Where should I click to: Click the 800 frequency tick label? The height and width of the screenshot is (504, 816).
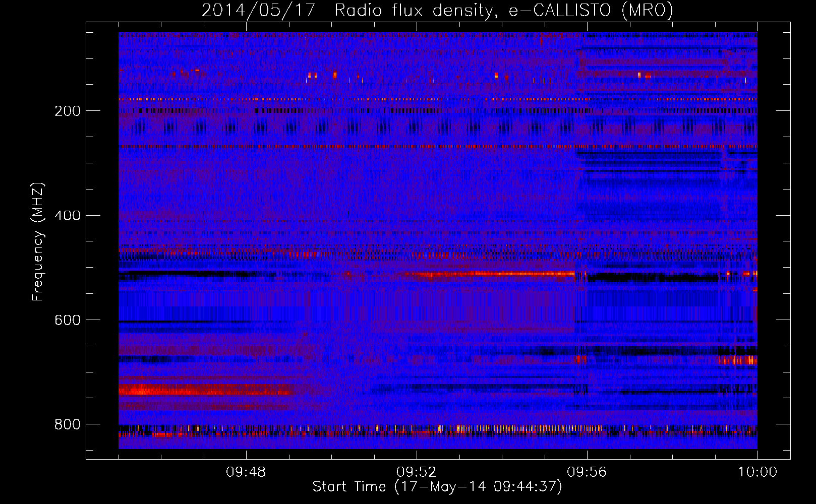click(68, 425)
